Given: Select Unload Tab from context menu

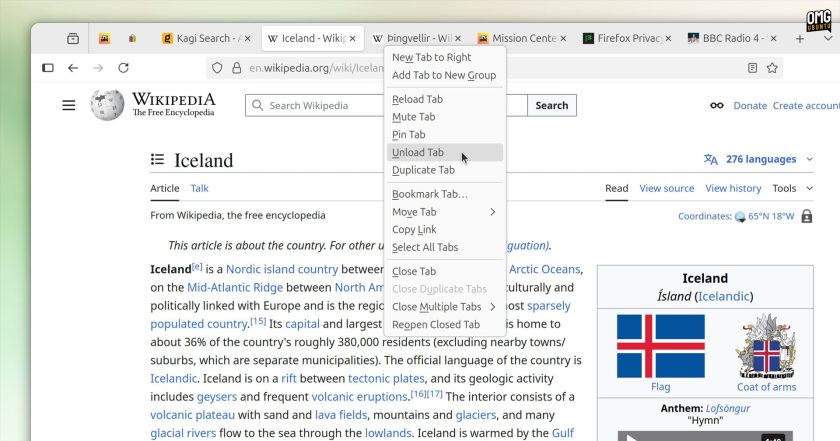Looking at the screenshot, I should 445,152.
